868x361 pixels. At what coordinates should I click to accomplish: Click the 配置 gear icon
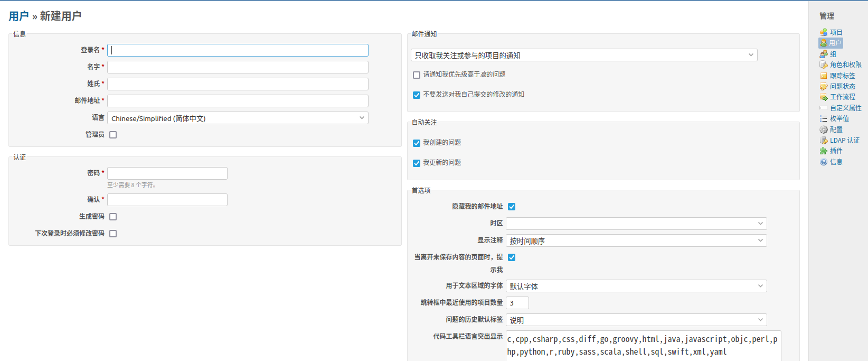point(823,129)
